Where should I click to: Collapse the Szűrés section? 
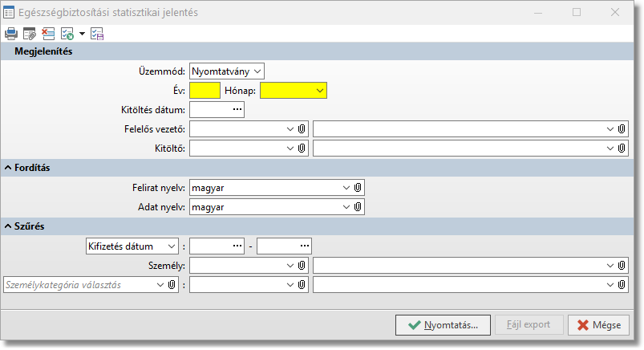(x=8, y=226)
